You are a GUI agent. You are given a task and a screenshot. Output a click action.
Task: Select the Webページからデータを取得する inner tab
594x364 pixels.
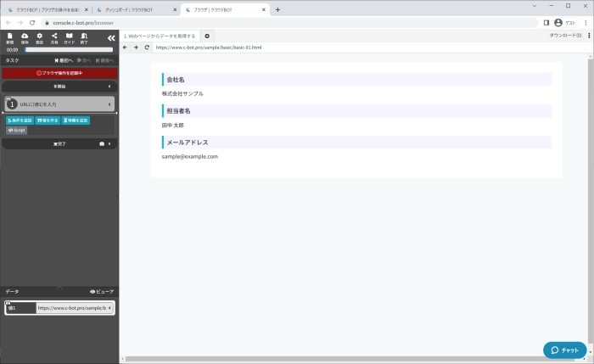click(160, 36)
